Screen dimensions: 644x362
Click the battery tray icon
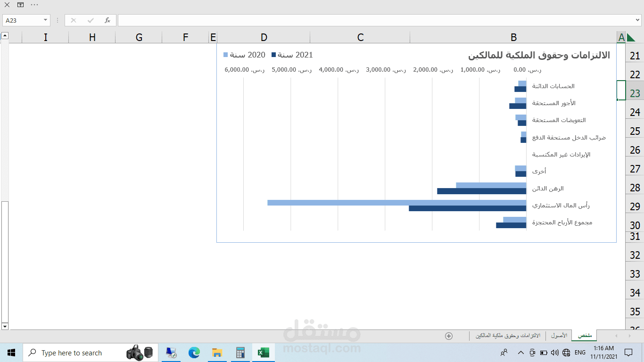tap(543, 353)
